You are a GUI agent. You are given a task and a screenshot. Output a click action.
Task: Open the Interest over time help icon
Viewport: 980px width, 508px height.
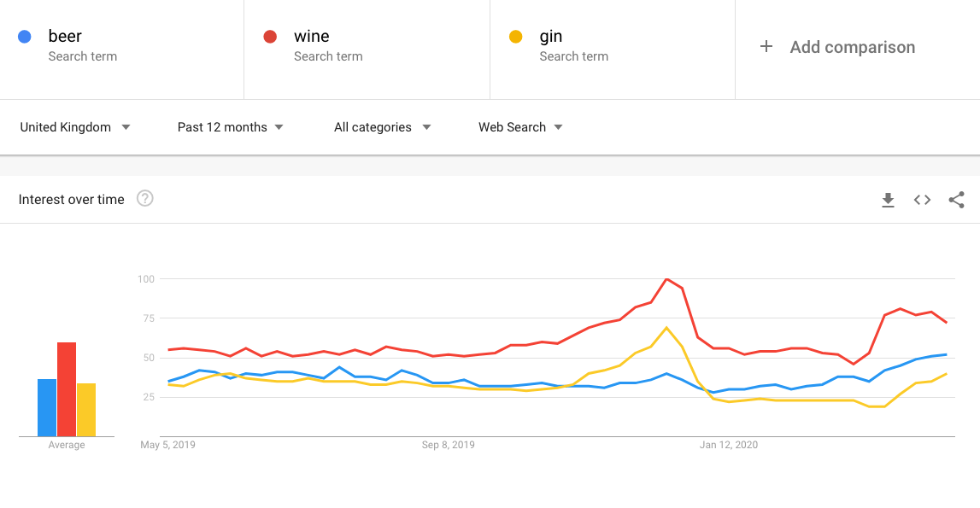pos(145,199)
